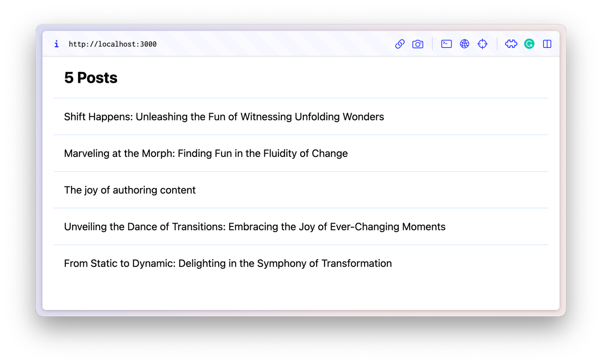This screenshot has height=364, width=602.
Task: Capture a screenshot with the camera icon
Action: pyautogui.click(x=418, y=44)
